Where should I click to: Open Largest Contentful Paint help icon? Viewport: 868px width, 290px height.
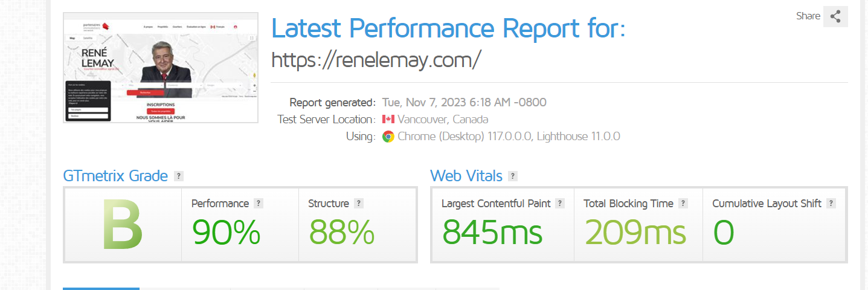[x=560, y=204]
